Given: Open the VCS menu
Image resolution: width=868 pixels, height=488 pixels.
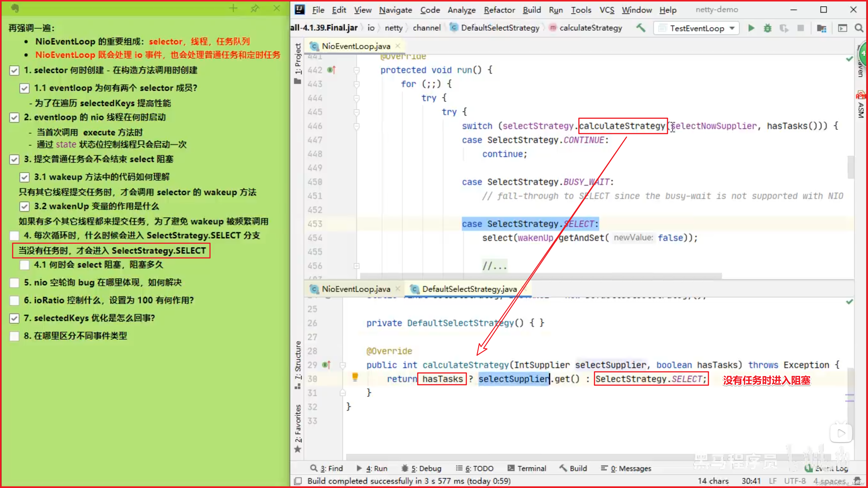Looking at the screenshot, I should point(607,10).
